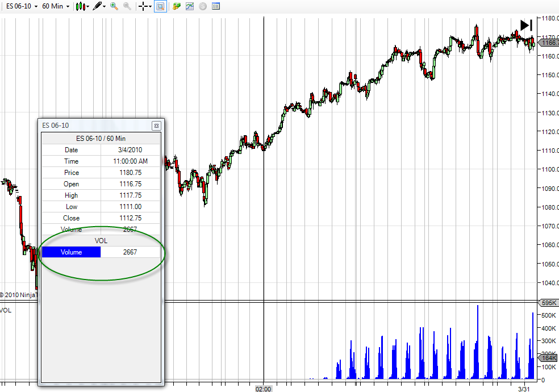
Task: Open the chart trader money icon
Action: [177, 6]
